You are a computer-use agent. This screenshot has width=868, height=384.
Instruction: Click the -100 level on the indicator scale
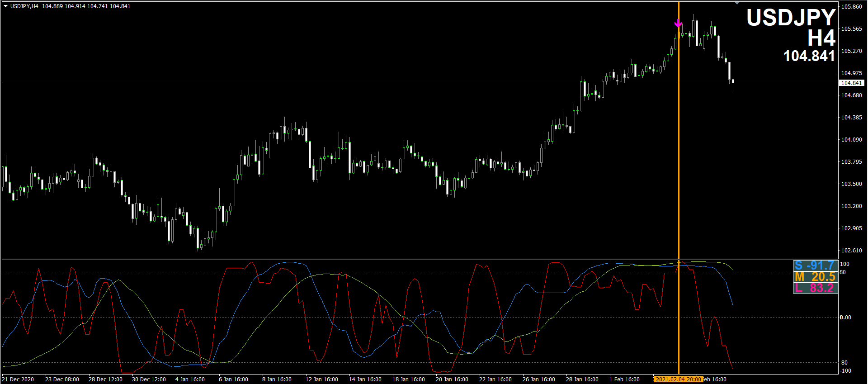point(845,371)
